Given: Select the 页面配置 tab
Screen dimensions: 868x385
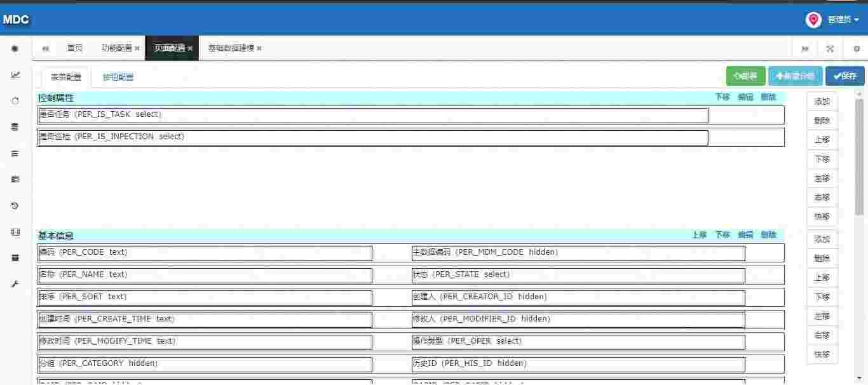Looking at the screenshot, I should [170, 48].
